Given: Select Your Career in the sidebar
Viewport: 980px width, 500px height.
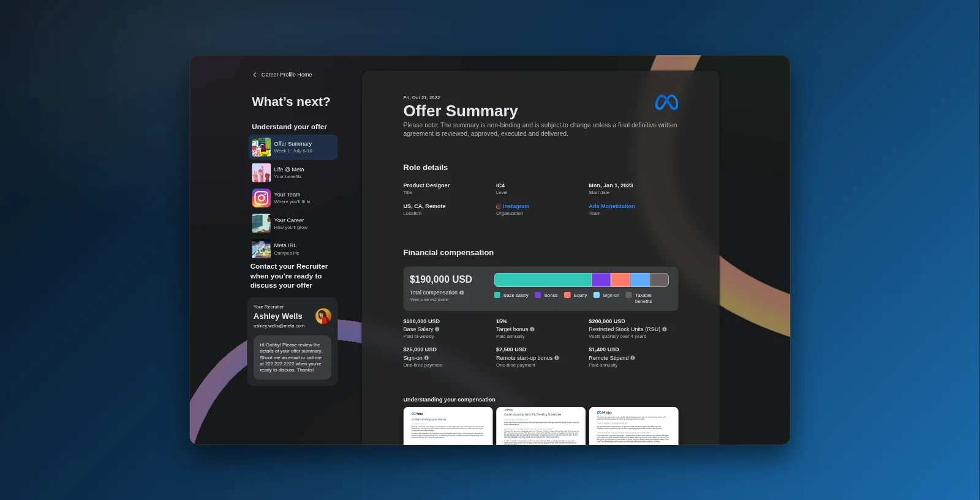Looking at the screenshot, I should [293, 223].
